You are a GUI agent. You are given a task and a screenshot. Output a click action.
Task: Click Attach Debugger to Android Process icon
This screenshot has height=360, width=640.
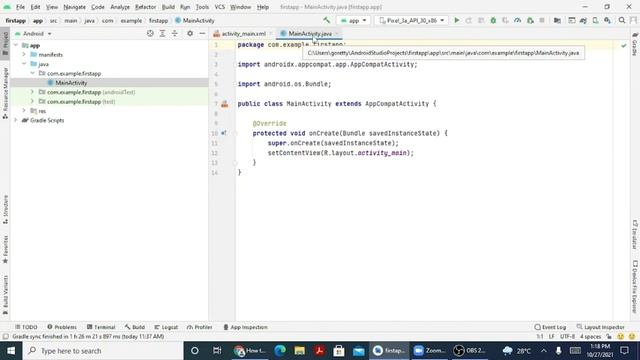530,20
